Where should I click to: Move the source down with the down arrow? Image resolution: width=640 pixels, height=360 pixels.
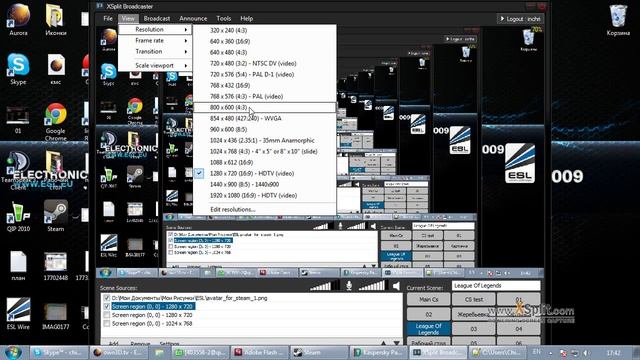[396, 342]
